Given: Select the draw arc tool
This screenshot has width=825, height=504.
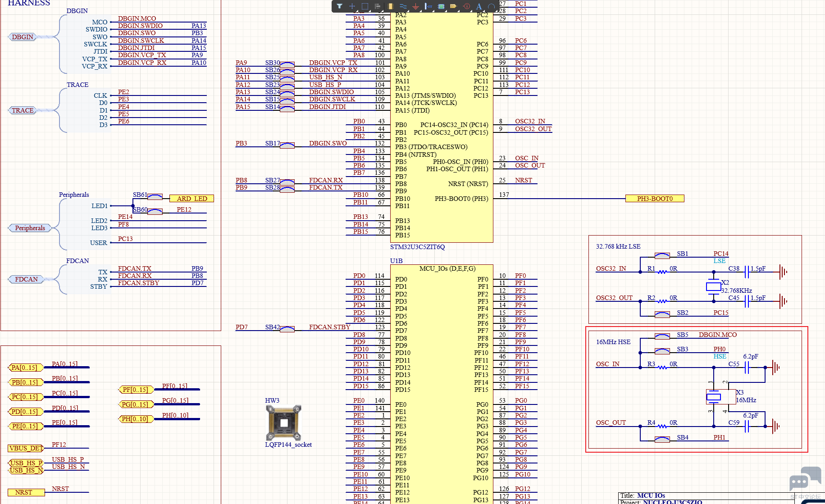Looking at the screenshot, I should click(x=491, y=6).
